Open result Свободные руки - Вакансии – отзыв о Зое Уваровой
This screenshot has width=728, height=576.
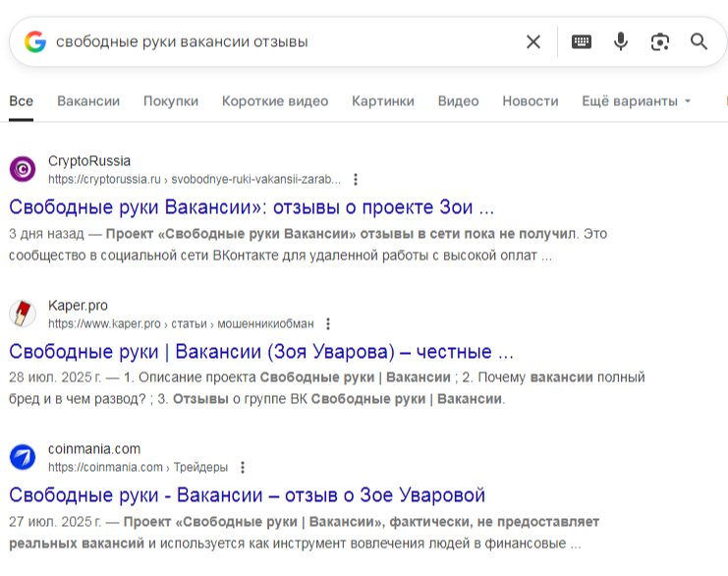pyautogui.click(x=247, y=495)
